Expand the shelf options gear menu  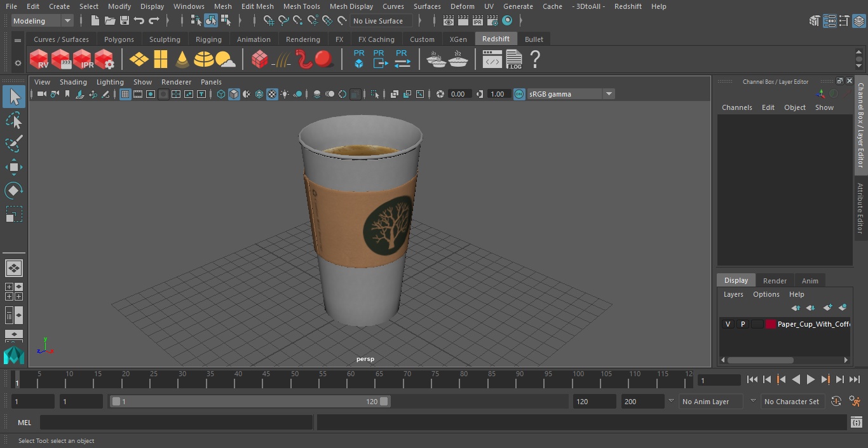tap(17, 63)
